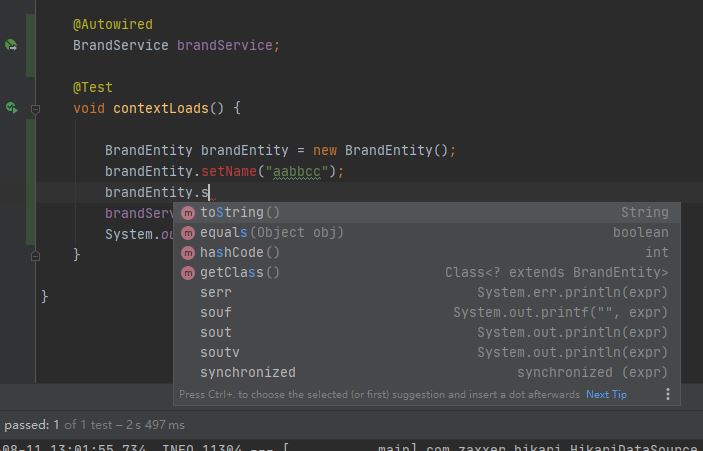The height and width of the screenshot is (451, 703).
Task: Click the BrandService type name
Action: tap(121, 45)
